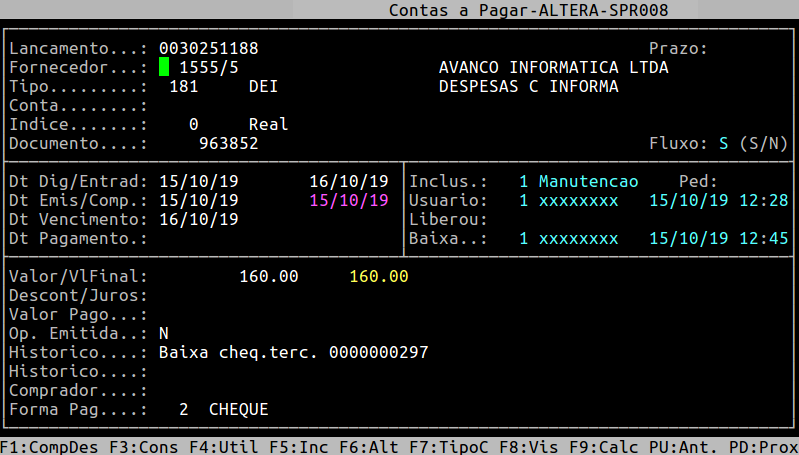Toggle the Fluxo S/N value
Viewport: 799px width, 455px height.
(x=723, y=143)
